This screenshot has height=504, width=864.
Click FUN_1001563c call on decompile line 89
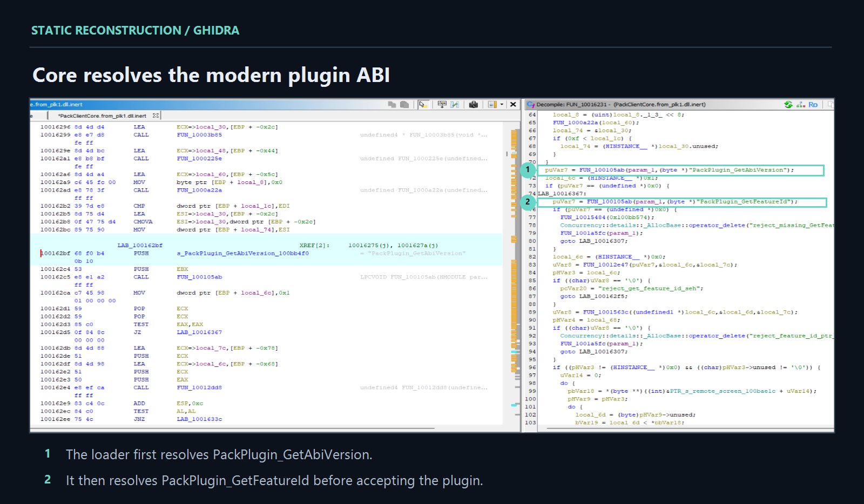click(605, 312)
